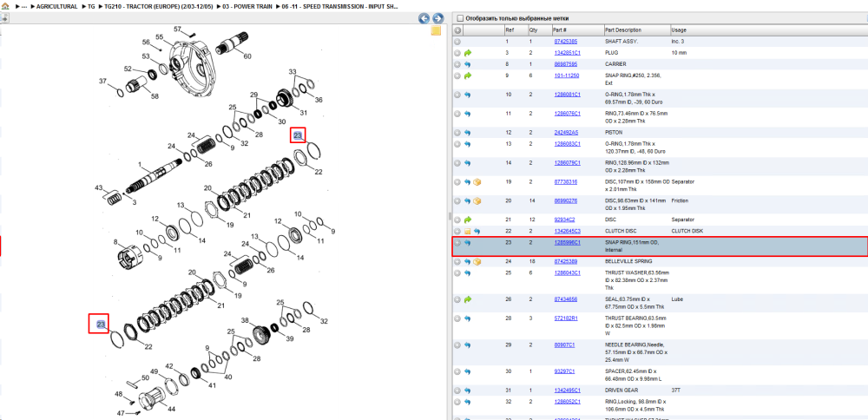Viewport: 868px width, 420px height.
Task: Toggle selection circle for BELLEVILLE SPRING row
Action: pos(457,261)
